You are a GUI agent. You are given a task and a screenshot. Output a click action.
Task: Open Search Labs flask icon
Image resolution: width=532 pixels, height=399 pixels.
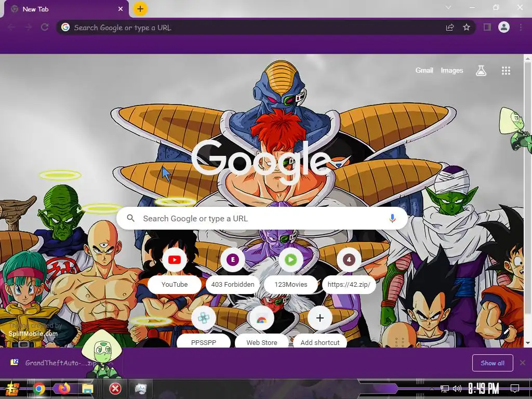click(481, 71)
